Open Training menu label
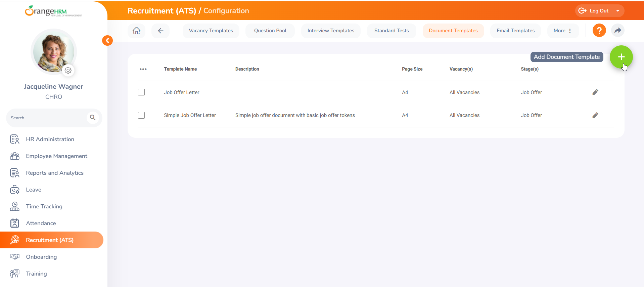 coord(36,274)
